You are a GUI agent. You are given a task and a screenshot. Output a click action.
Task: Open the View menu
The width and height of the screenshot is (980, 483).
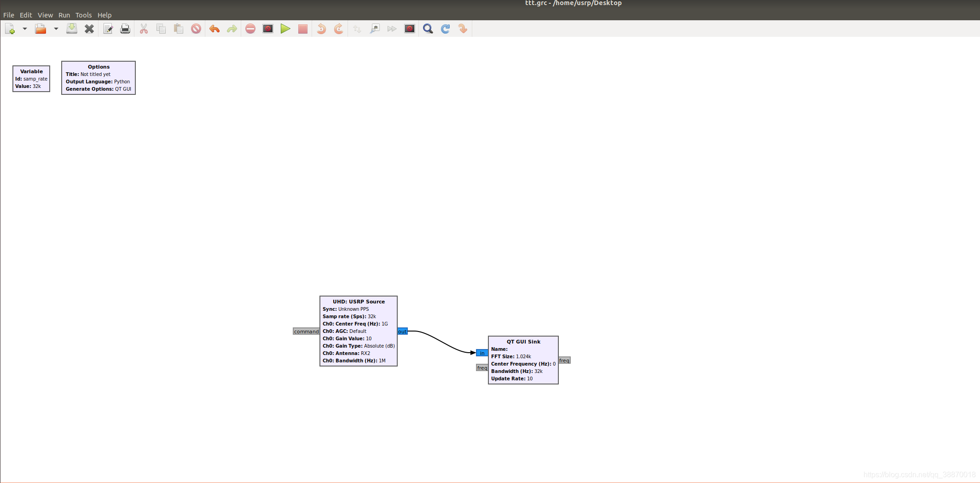tap(45, 15)
